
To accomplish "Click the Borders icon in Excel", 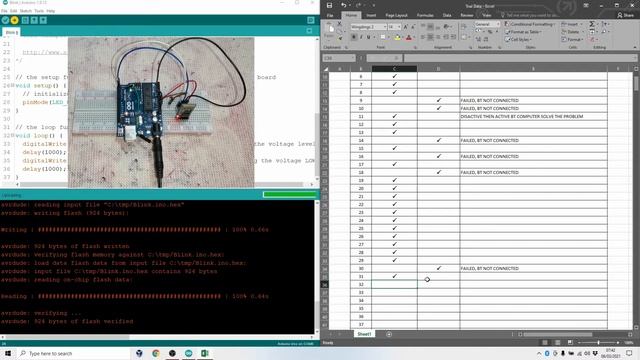I will click(x=383, y=37).
